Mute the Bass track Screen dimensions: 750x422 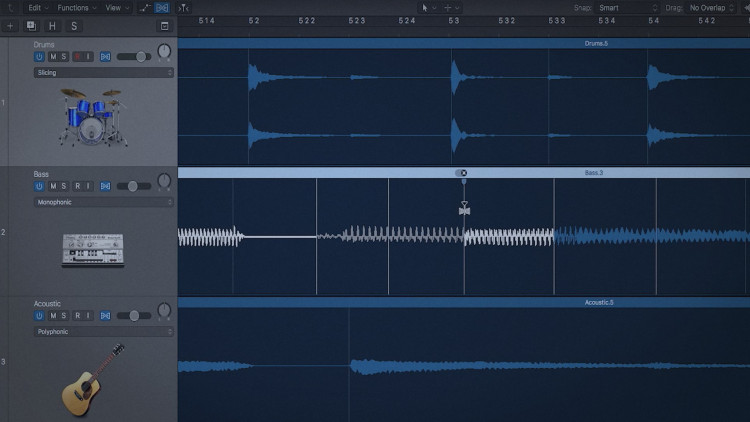(53, 186)
